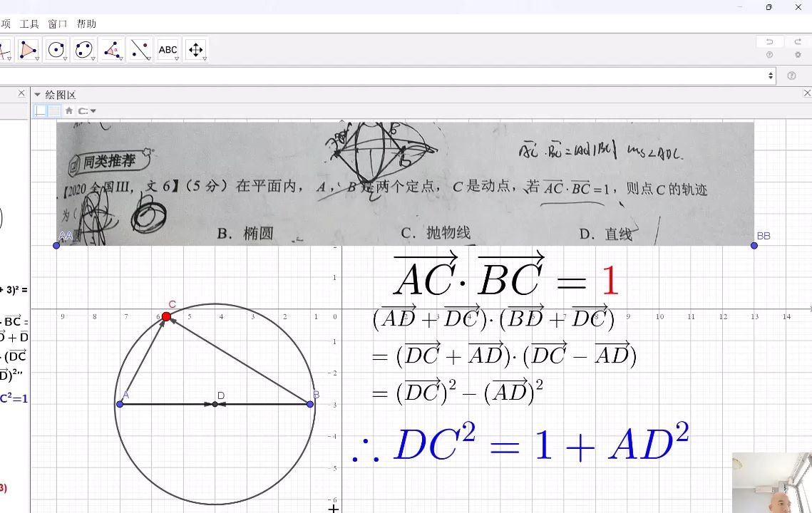Open Polygon tool submenu arrow
This screenshot has height=513, width=812.
pyautogui.click(x=37, y=59)
